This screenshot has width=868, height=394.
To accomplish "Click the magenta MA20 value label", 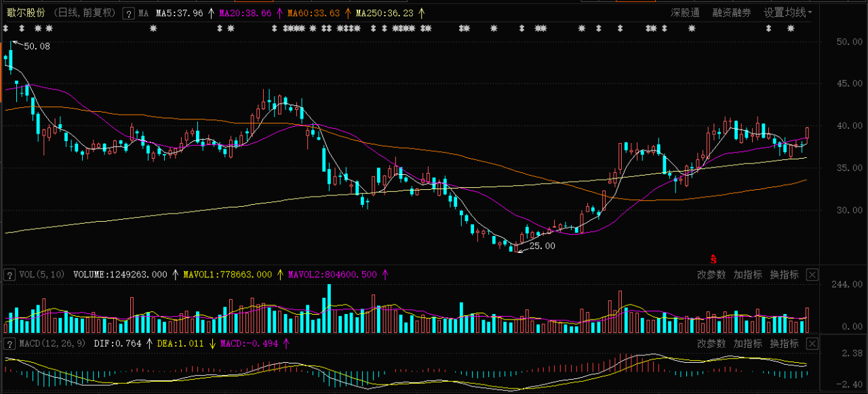I will [x=245, y=13].
